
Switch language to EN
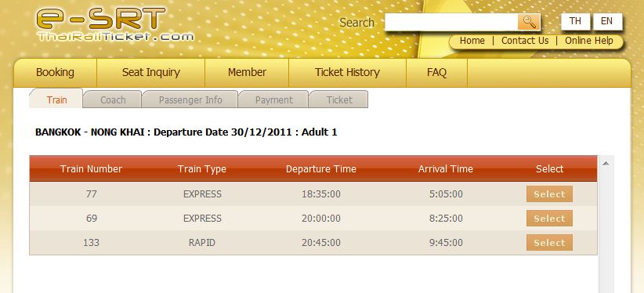coord(607,21)
